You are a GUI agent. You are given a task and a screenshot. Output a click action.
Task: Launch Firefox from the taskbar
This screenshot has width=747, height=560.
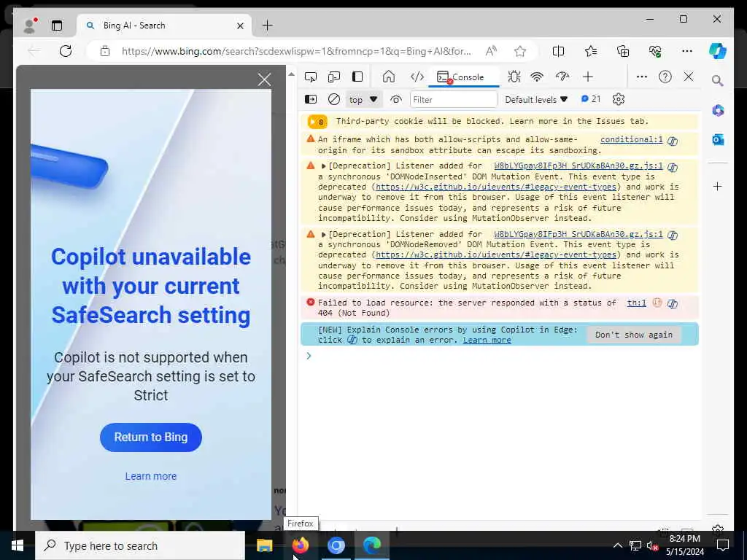(300, 545)
